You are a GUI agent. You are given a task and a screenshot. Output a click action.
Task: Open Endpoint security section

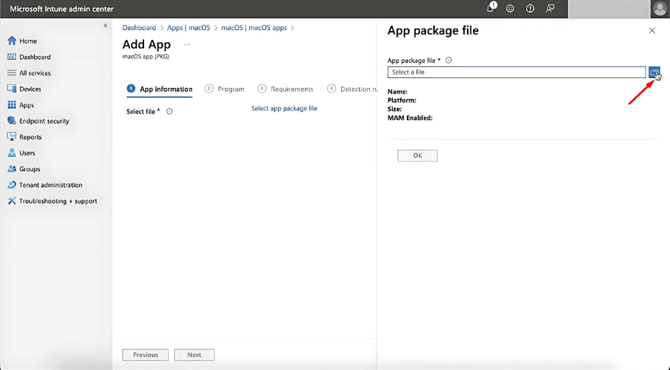point(44,121)
